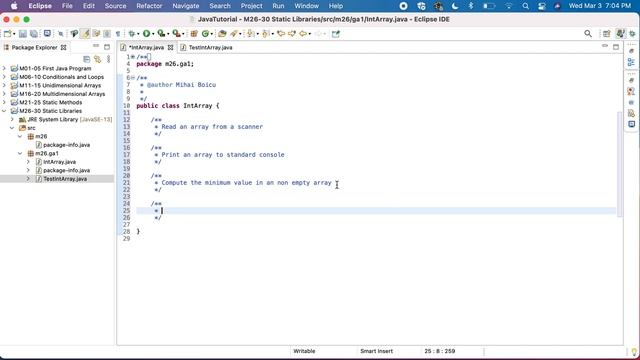This screenshot has height=360, width=640.
Task: Switch to the Debug perspective icon
Action: 632,34
